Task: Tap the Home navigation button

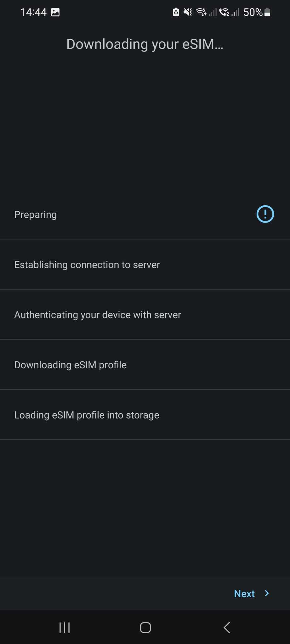Action: click(x=145, y=628)
